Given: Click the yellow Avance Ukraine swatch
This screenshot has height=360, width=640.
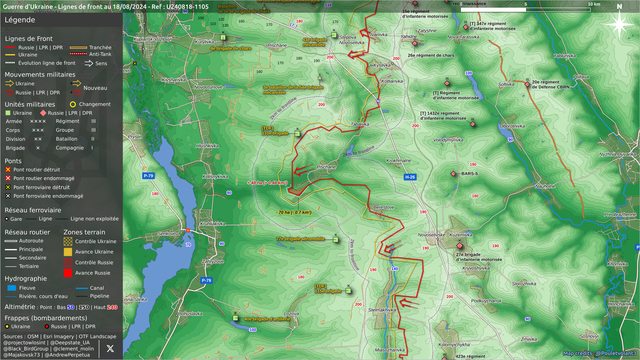Looking at the screenshot, I should click(68, 252).
